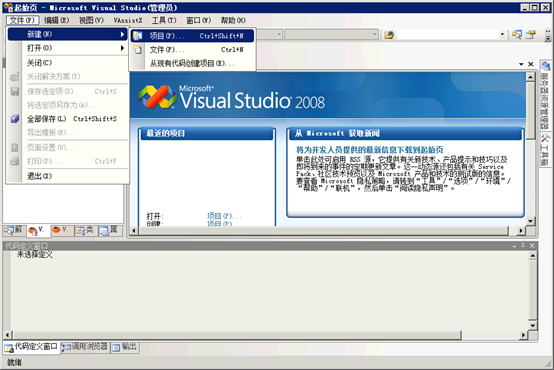This screenshot has height=370, width=554.
Task: Click the start page vertical scrollbar down arrow
Action: point(530,221)
